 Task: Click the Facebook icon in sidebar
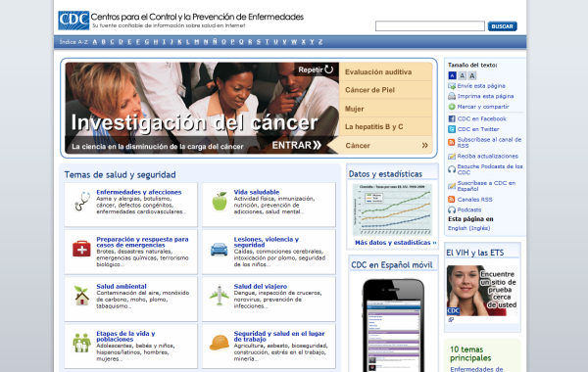452,118
